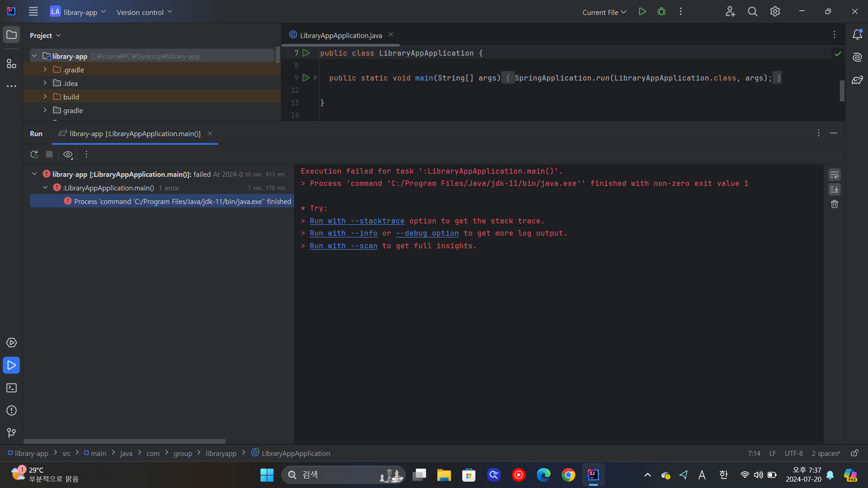Toggle scroll to end of console

click(x=835, y=190)
